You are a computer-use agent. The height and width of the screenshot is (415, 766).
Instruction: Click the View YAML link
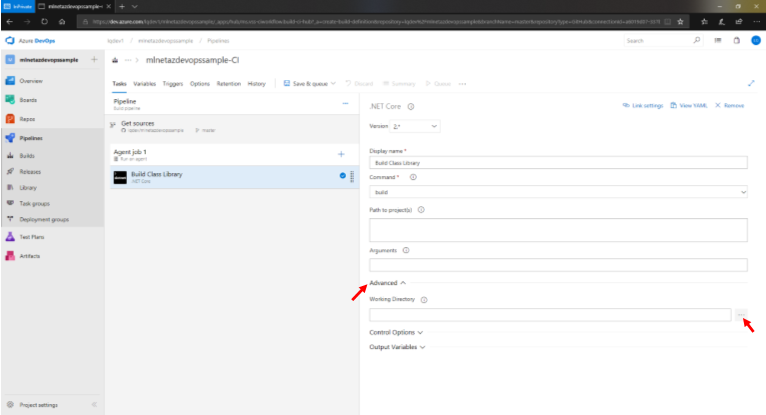pos(691,105)
